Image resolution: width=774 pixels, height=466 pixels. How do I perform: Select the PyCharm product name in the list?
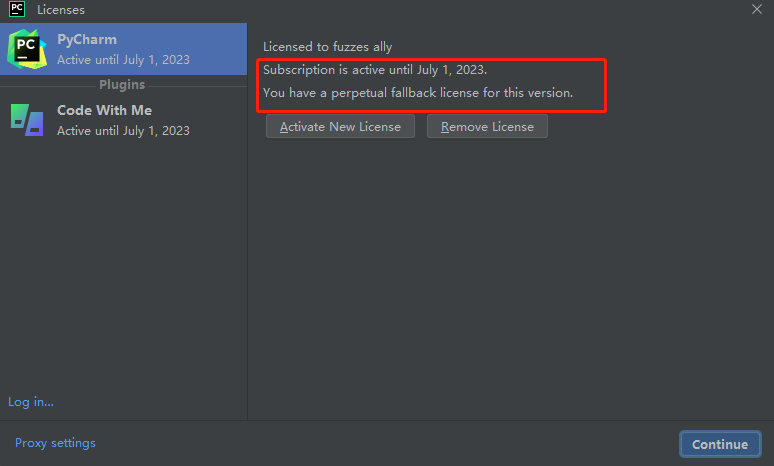(x=87, y=40)
